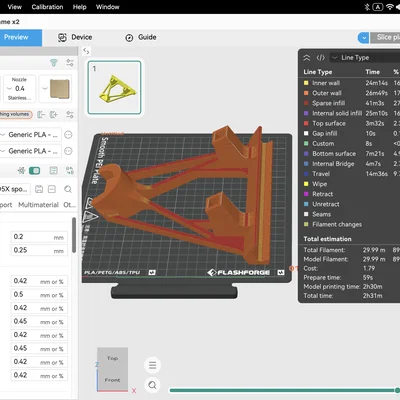Open the sliders settings icon beside Wi-Fi
The height and width of the screenshot is (400, 400).
(x=70, y=63)
